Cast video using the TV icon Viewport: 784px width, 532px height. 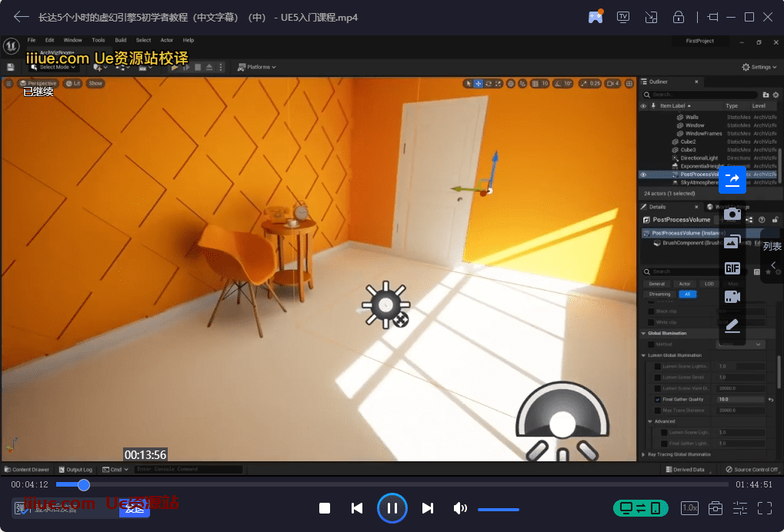623,17
